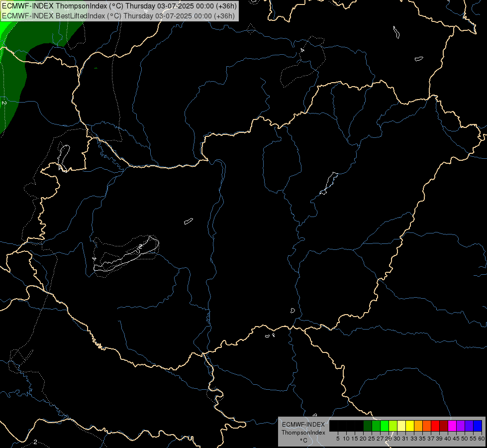Click the legend's "°C" unit label
The width and height of the screenshot is (487, 448).
[303, 441]
